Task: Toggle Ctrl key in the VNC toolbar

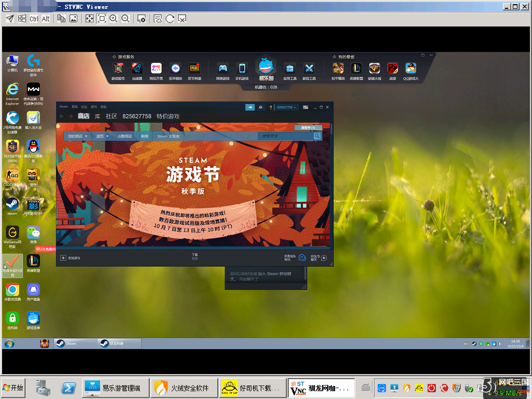Action: [x=34, y=19]
